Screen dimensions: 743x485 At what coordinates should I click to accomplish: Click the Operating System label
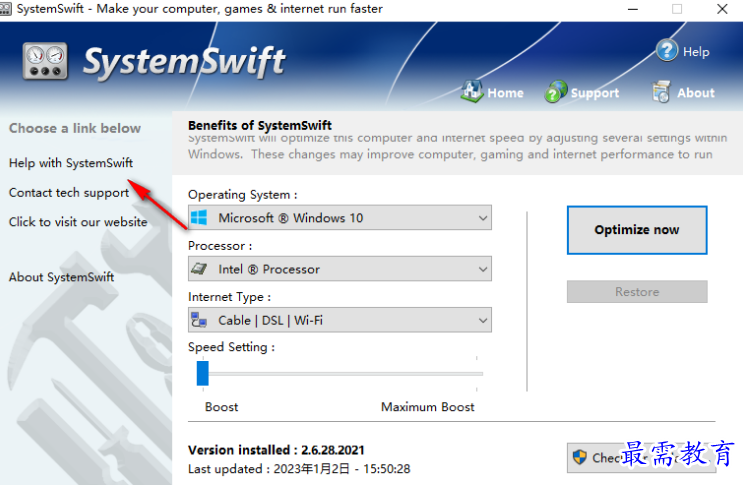[243, 195]
